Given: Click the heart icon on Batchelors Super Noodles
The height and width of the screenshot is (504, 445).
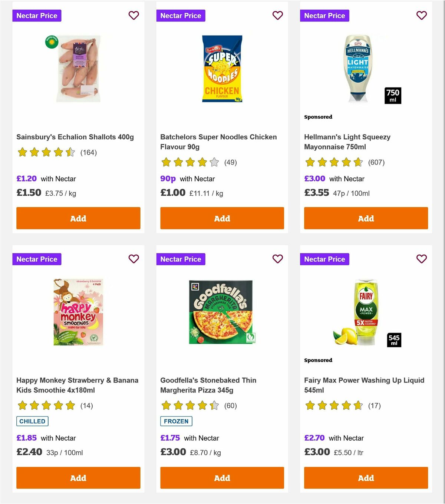Looking at the screenshot, I should pos(277,16).
